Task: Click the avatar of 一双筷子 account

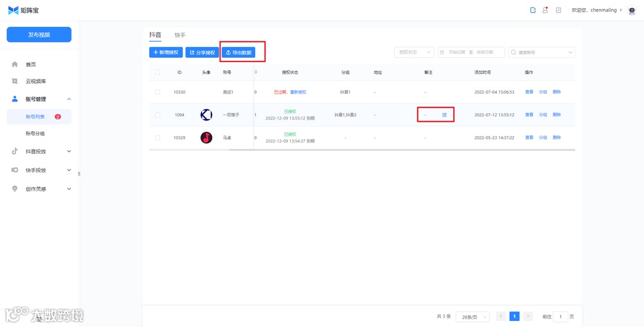Action: click(206, 115)
